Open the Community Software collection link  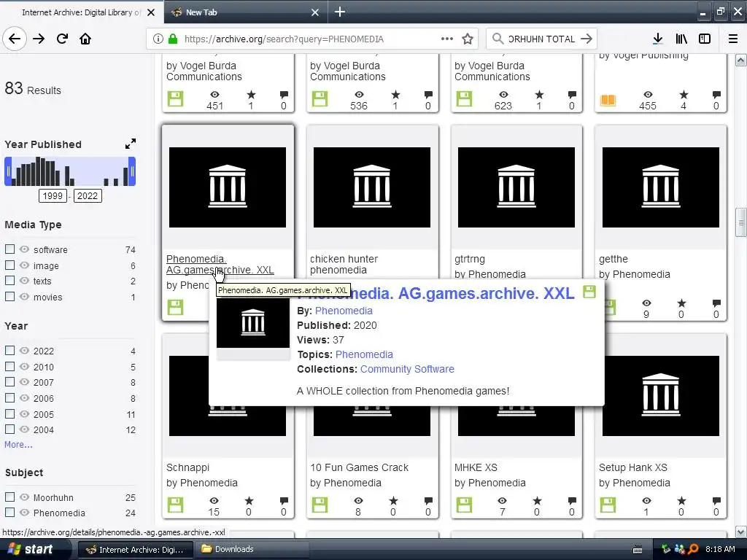pyautogui.click(x=407, y=369)
